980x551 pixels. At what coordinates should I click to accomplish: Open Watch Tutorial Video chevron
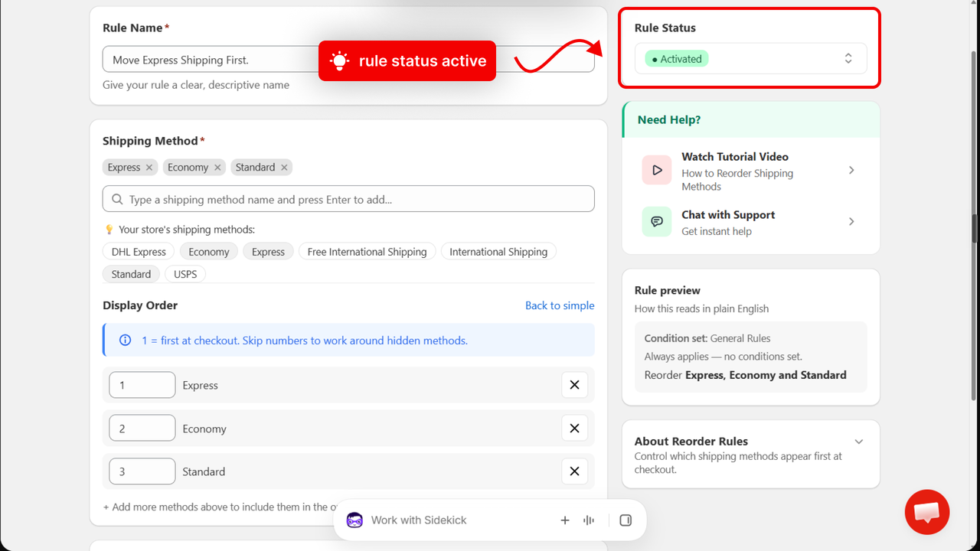tap(851, 170)
